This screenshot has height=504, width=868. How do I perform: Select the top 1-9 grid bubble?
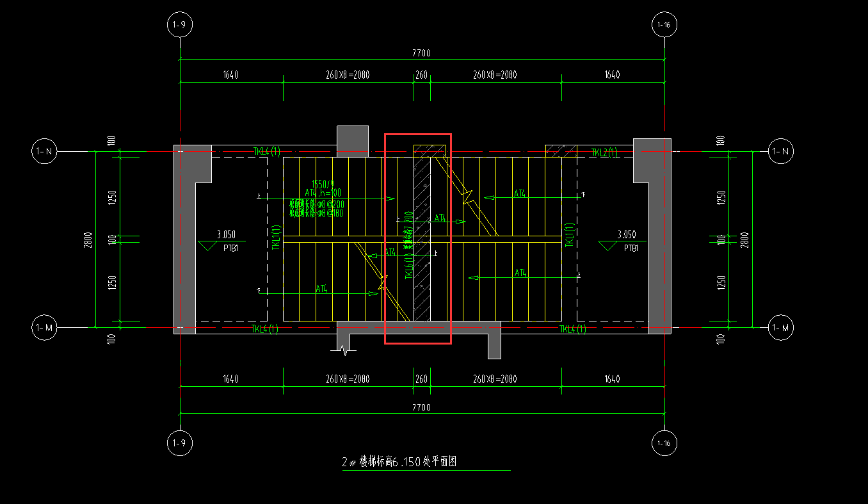tap(179, 25)
